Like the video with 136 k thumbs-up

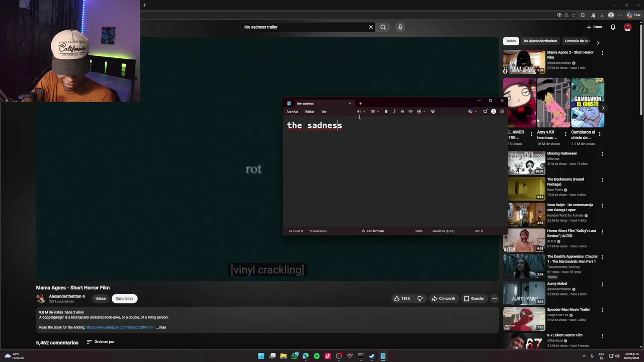pos(403,299)
